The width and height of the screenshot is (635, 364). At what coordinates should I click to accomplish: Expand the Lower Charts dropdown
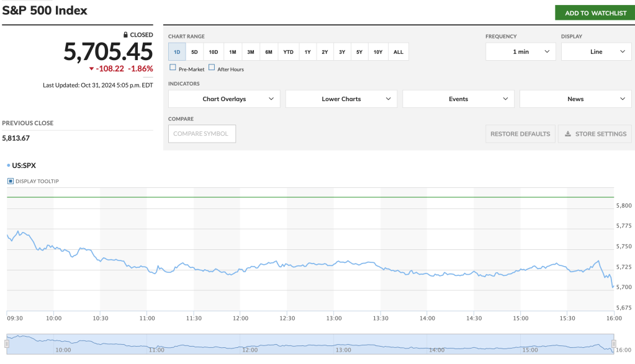pos(341,99)
